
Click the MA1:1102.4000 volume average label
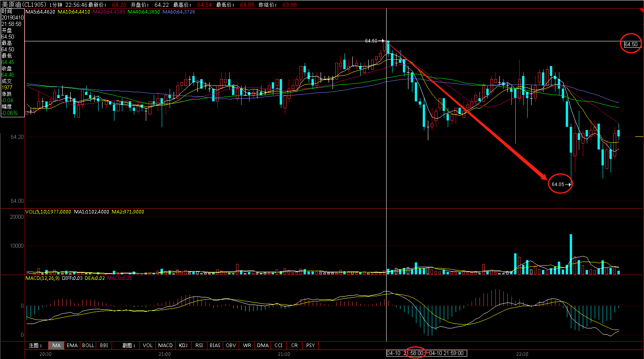click(x=91, y=212)
